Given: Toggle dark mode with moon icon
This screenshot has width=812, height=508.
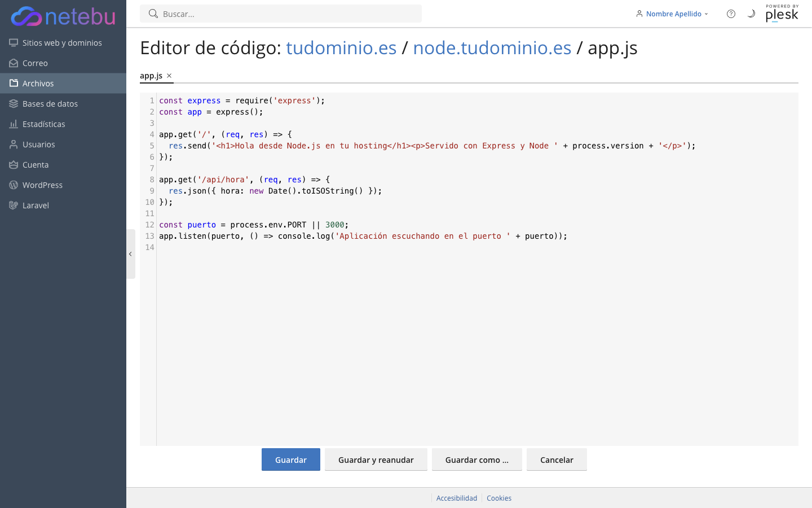Looking at the screenshot, I should 751,14.
